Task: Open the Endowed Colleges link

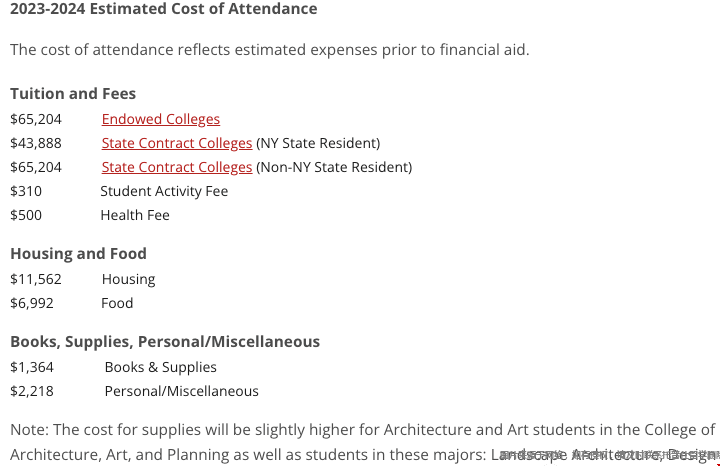Action: pos(160,119)
